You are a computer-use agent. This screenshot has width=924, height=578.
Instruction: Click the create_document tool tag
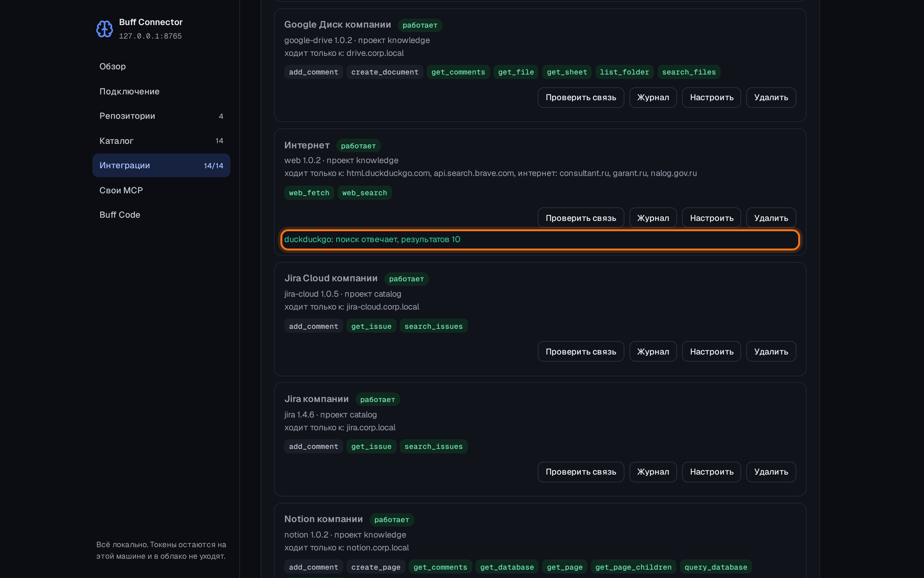pos(384,72)
